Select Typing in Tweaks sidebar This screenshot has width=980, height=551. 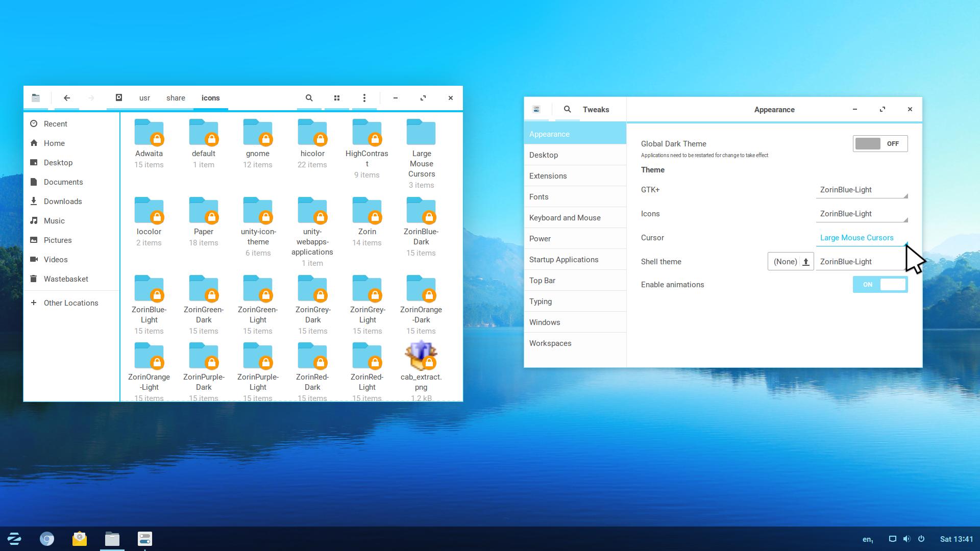click(x=575, y=302)
